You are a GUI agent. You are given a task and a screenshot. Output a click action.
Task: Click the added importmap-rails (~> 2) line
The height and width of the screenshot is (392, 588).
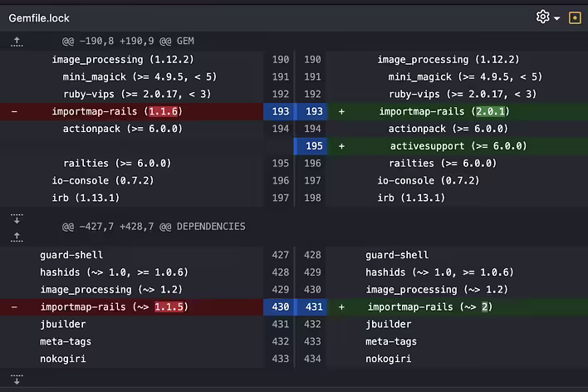429,307
